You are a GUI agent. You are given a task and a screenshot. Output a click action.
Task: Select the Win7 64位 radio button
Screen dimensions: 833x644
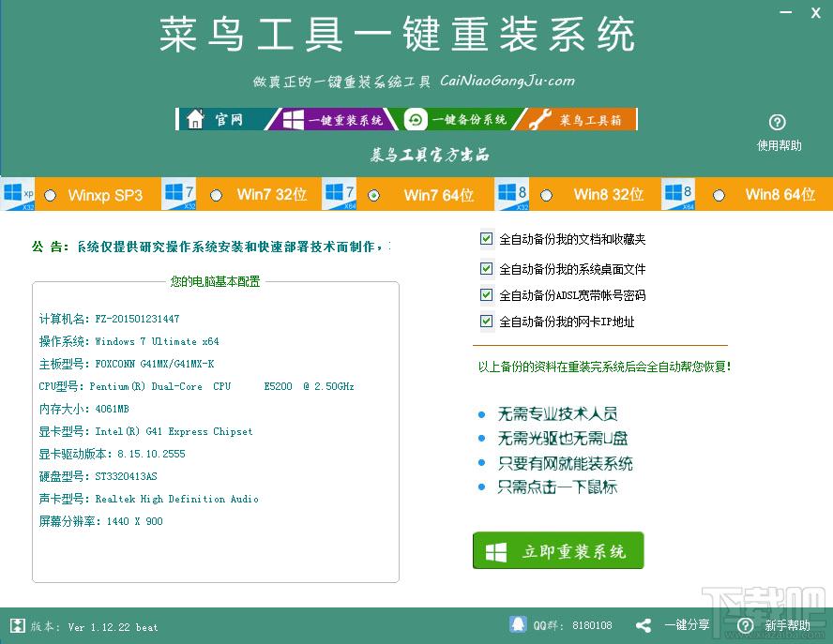click(374, 195)
